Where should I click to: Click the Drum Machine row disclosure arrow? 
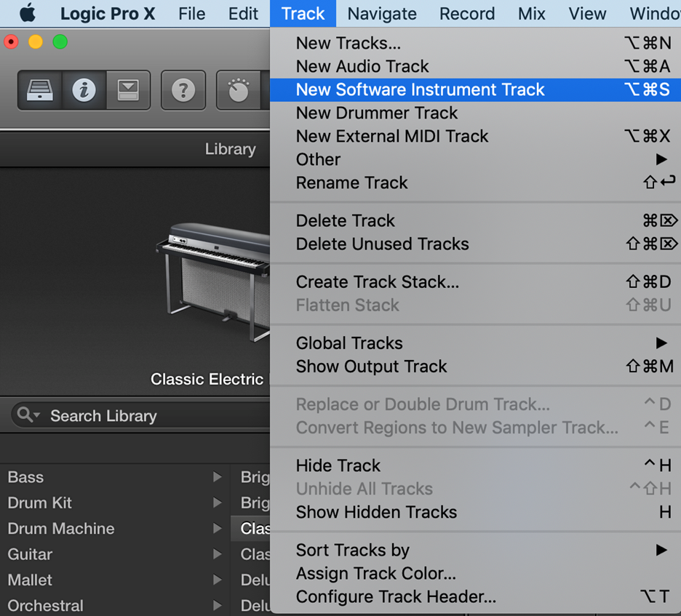pyautogui.click(x=217, y=528)
